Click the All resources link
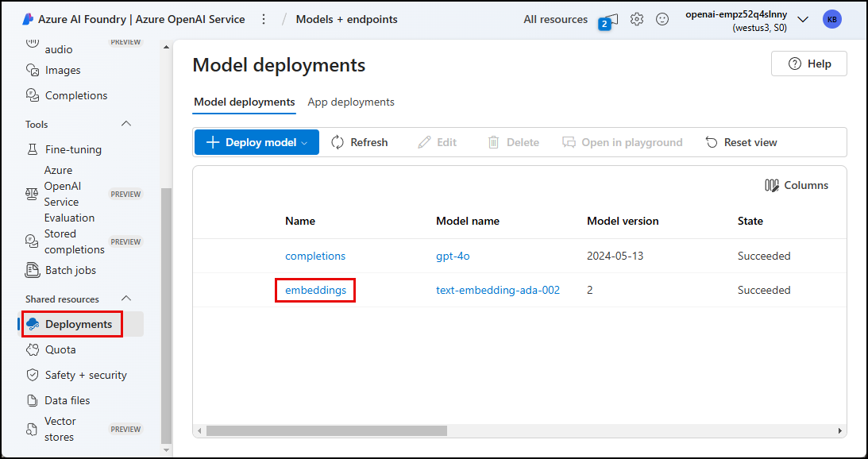The width and height of the screenshot is (868, 459). coord(555,19)
